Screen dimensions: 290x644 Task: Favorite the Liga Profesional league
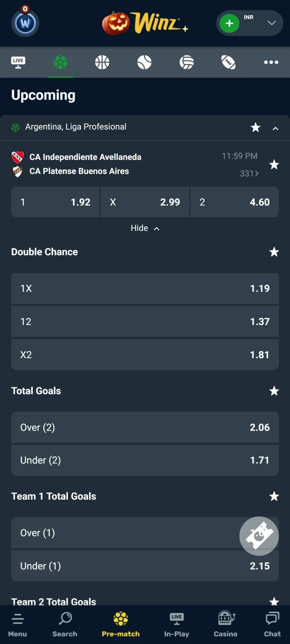(255, 128)
